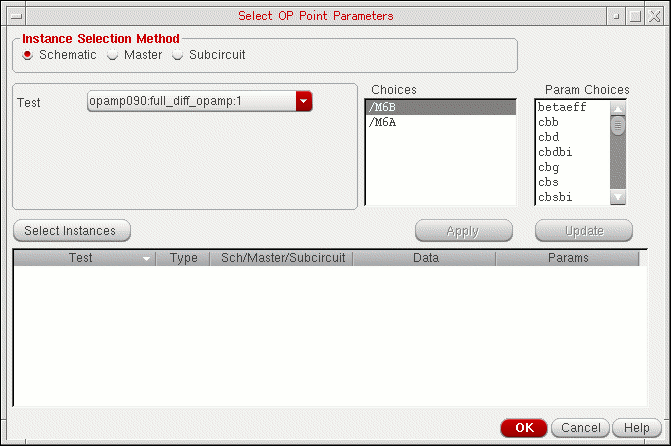Click the Type column header
The image size is (671, 446).
coord(183,258)
